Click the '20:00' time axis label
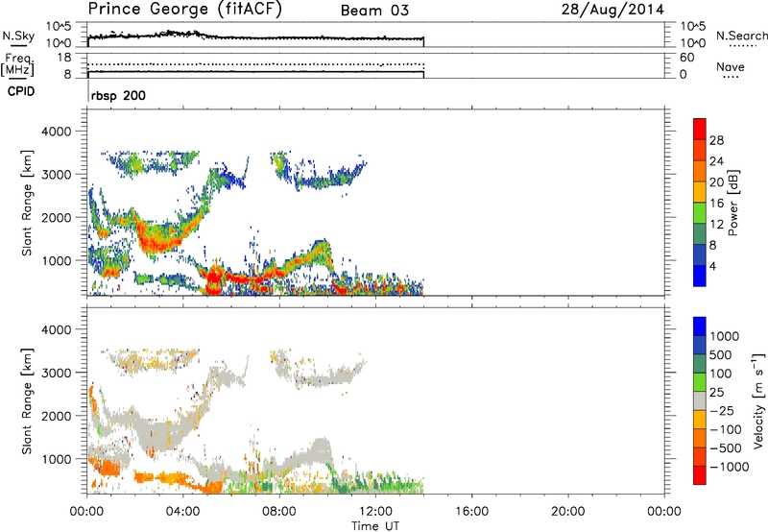 coord(568,512)
